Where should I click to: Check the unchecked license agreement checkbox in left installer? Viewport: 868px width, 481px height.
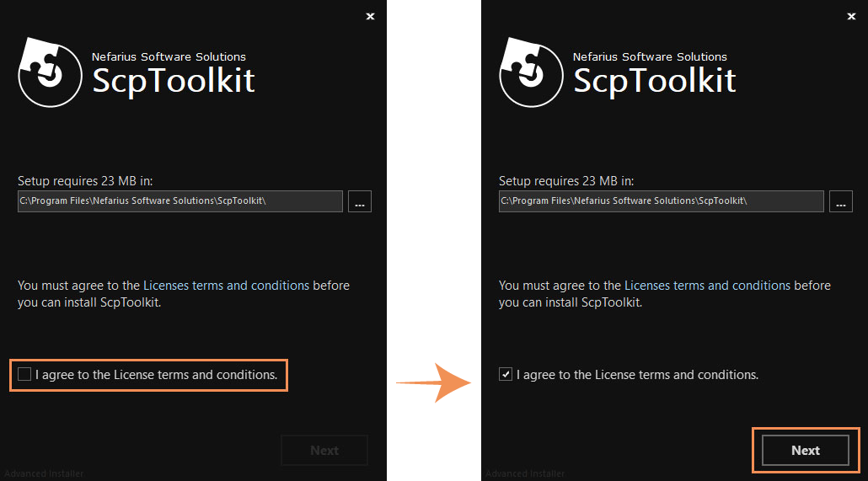(x=24, y=374)
